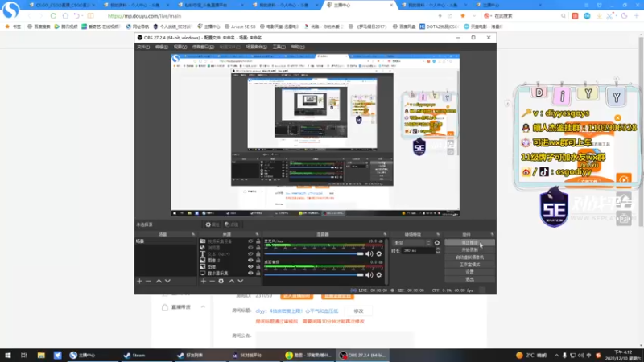Hide the 文本 (GDI+) source
The width and height of the screenshot is (644, 362).
coord(250,254)
